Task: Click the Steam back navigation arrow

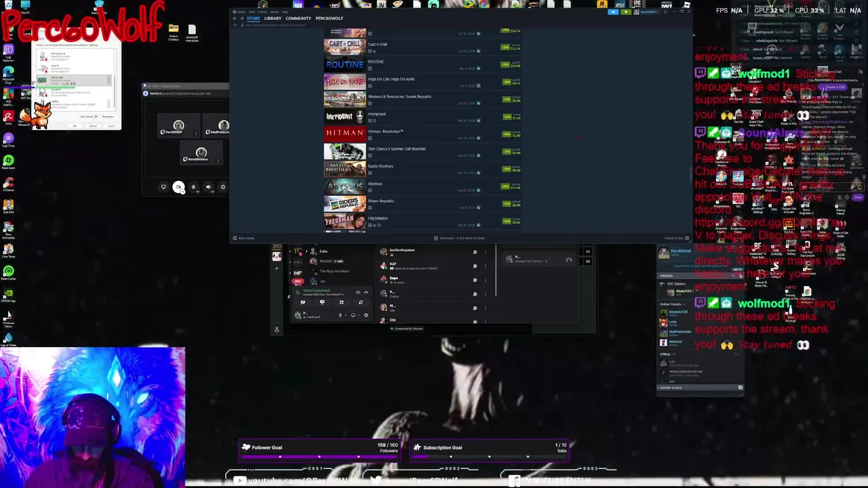Action: coord(235,18)
